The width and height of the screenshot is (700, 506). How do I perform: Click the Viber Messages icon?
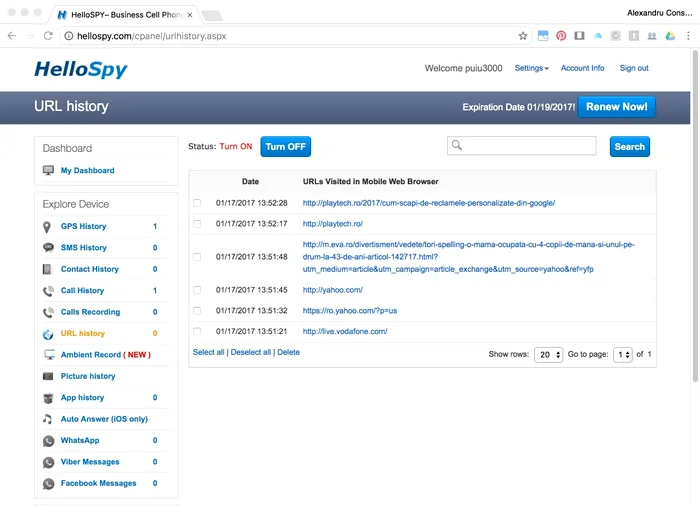click(48, 462)
